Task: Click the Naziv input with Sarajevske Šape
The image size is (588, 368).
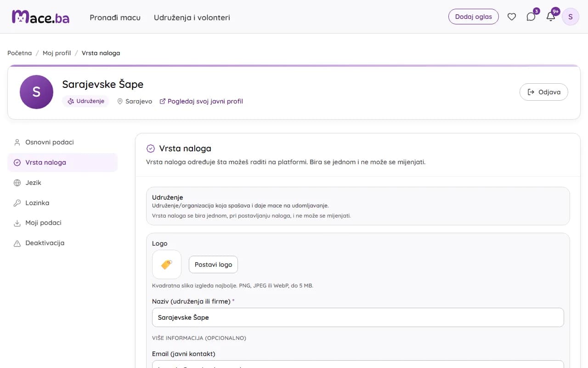Action: click(358, 317)
